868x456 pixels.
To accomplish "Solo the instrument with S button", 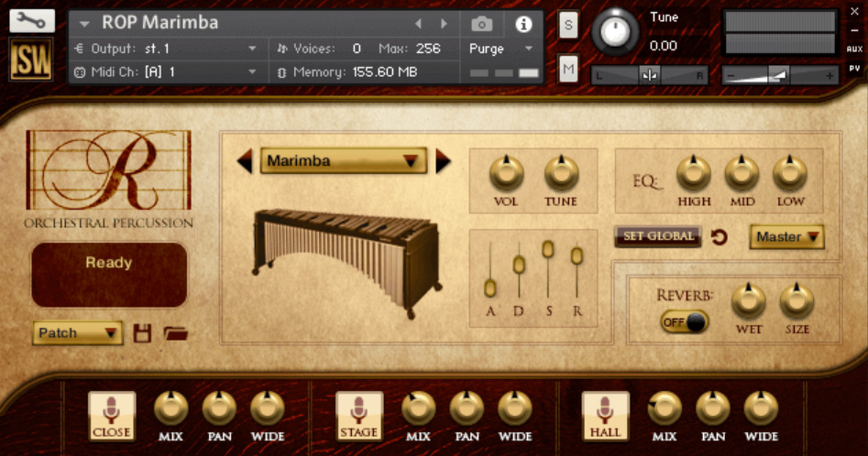I will tap(568, 25).
